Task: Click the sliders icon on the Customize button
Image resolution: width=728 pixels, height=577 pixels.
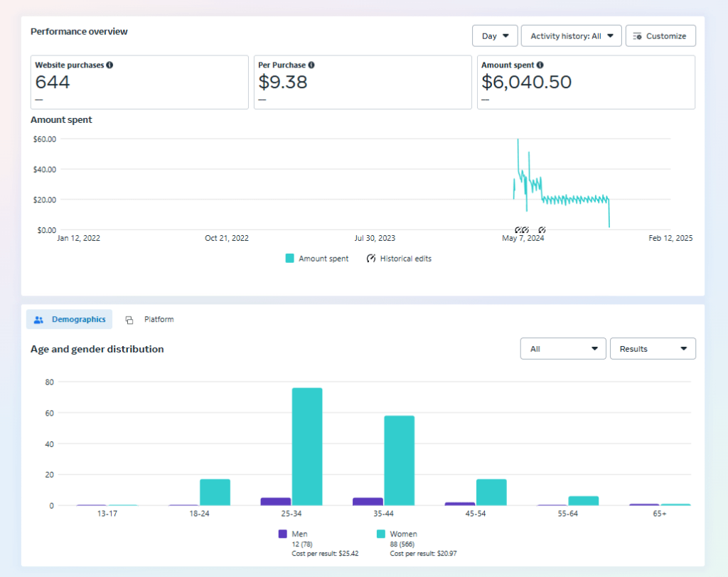Action: 638,36
